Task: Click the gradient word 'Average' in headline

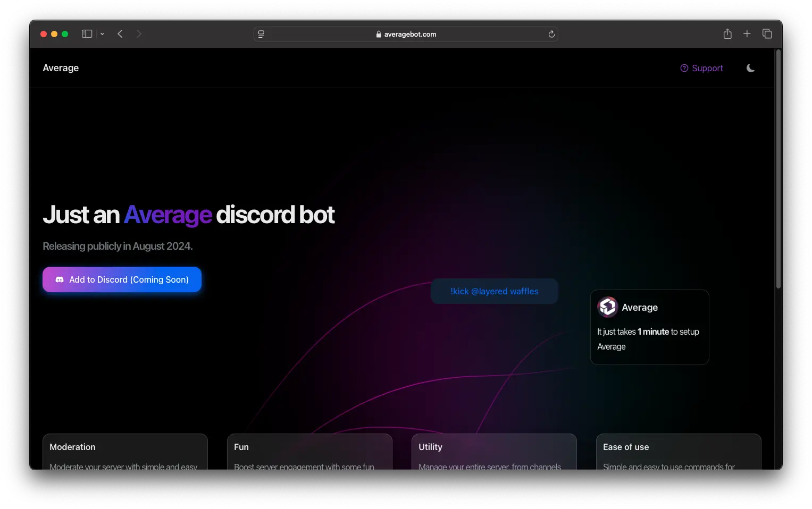Action: point(168,215)
